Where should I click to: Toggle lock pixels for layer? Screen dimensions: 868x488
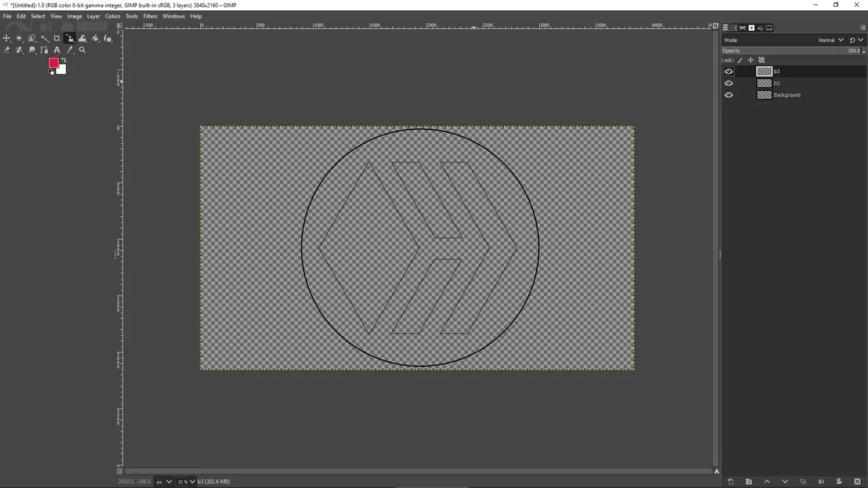(x=741, y=60)
